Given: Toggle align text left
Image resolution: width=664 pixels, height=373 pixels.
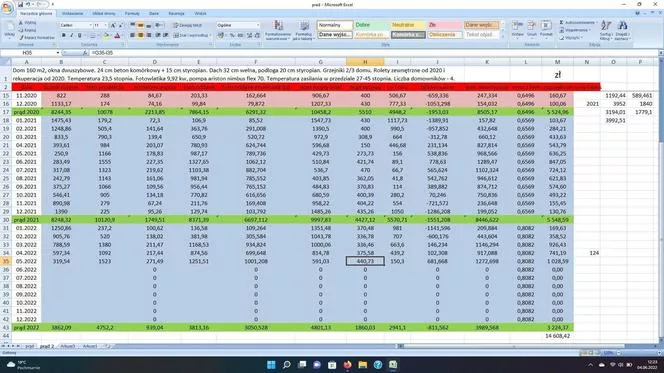Looking at the screenshot, I should pos(133,35).
